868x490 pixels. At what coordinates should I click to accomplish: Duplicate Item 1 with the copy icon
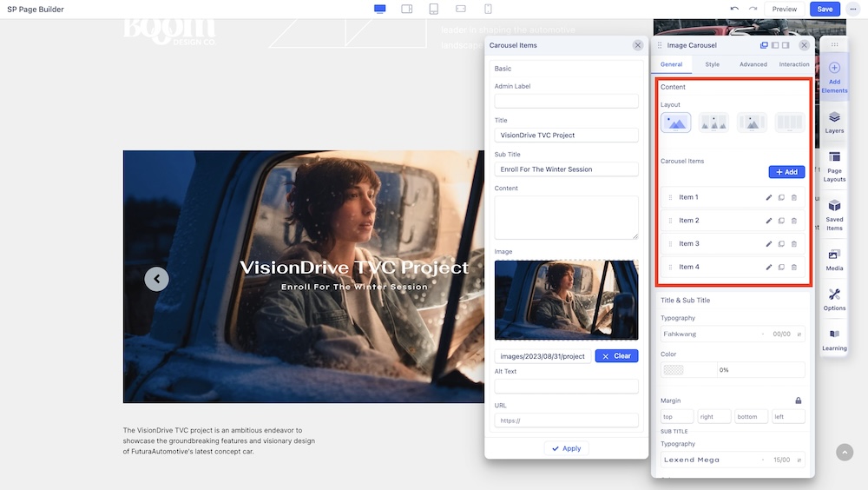781,198
